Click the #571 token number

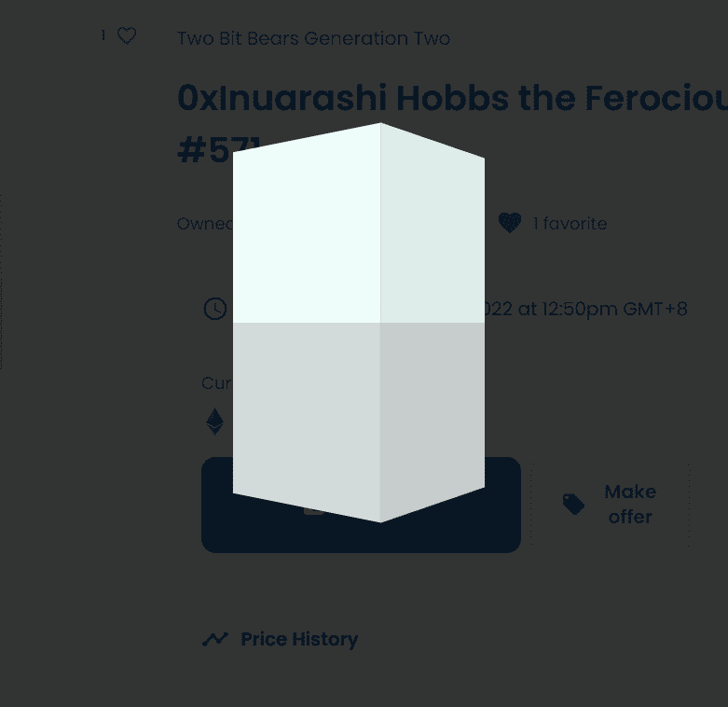[204, 151]
